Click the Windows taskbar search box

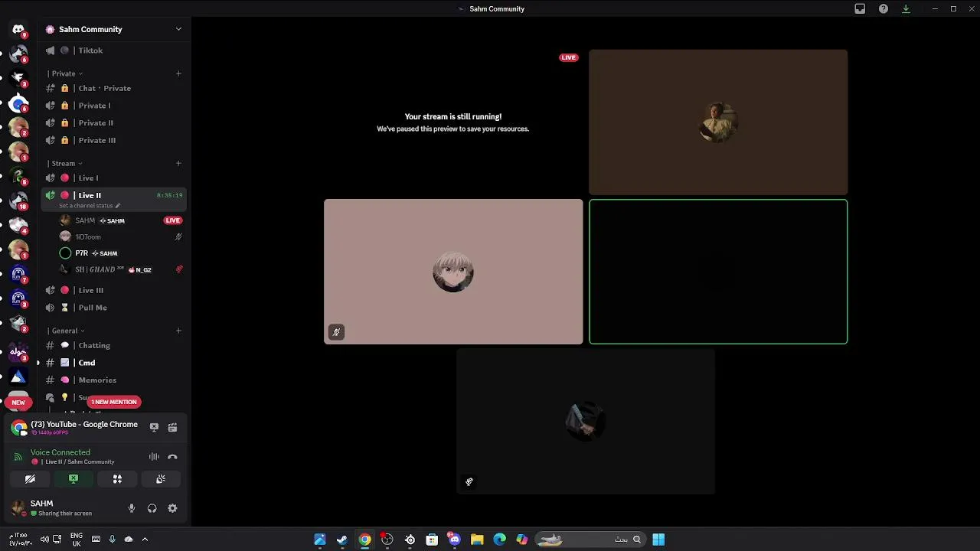(590, 540)
